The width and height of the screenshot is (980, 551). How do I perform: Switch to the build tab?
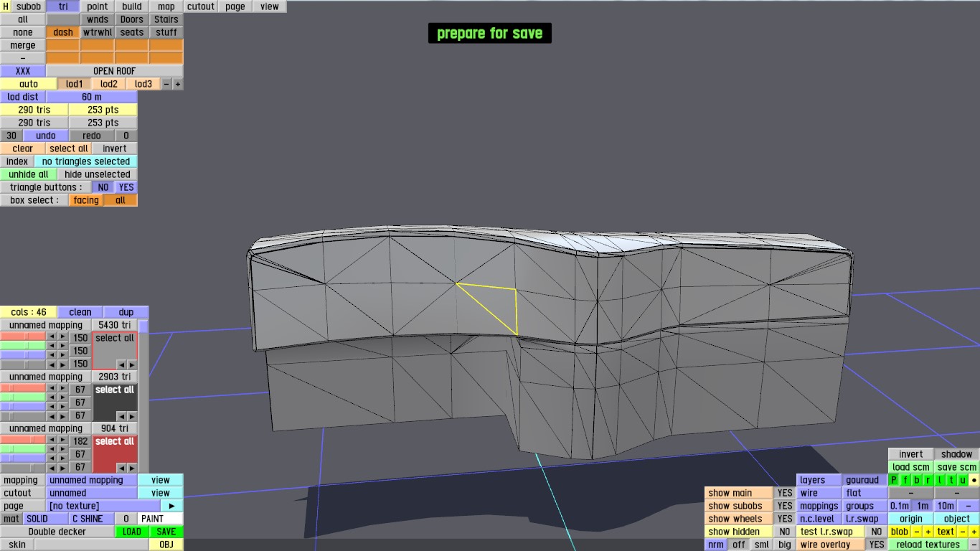(x=132, y=6)
